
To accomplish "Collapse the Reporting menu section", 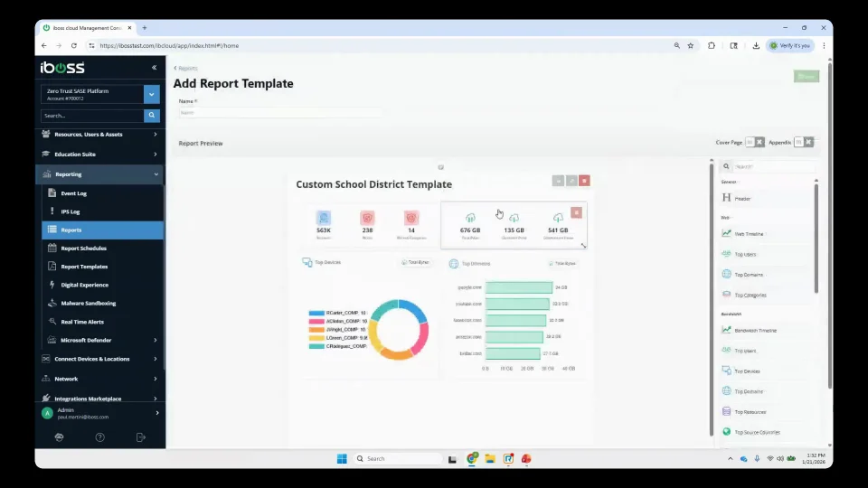I will point(99,174).
